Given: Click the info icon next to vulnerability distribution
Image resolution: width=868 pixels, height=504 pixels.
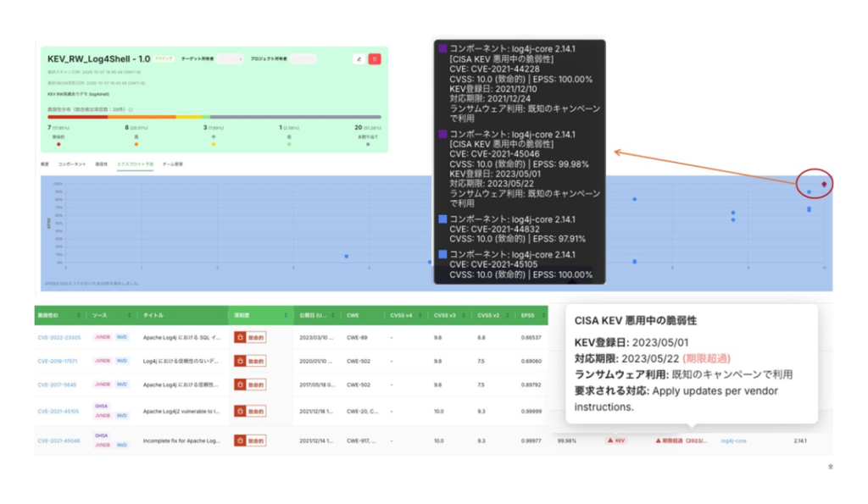Looking at the screenshot, I should [131, 109].
